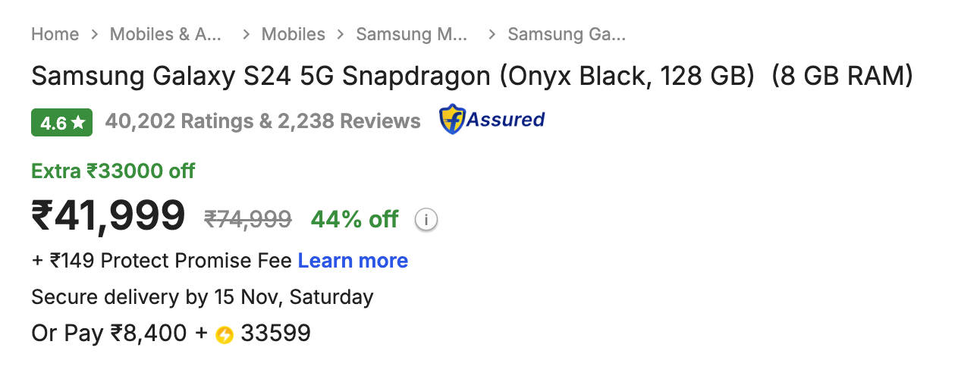Click the chevron right after Home
This screenshot has width=980, height=379.
point(95,34)
